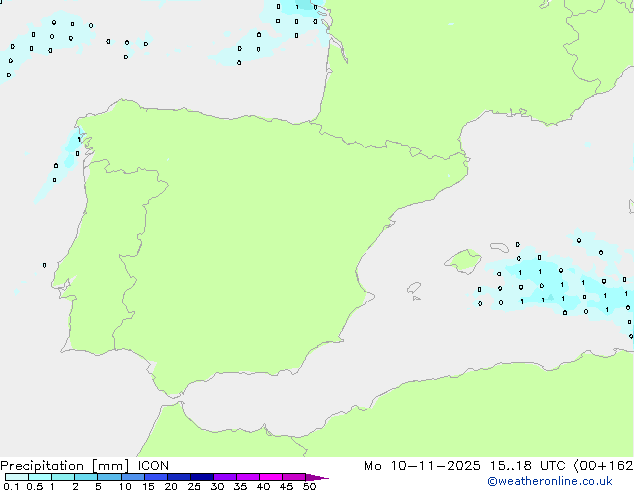This screenshot has width=634, height=490.
Task: Click the 'Precipitation [mm]' title text
Action: tap(65, 466)
